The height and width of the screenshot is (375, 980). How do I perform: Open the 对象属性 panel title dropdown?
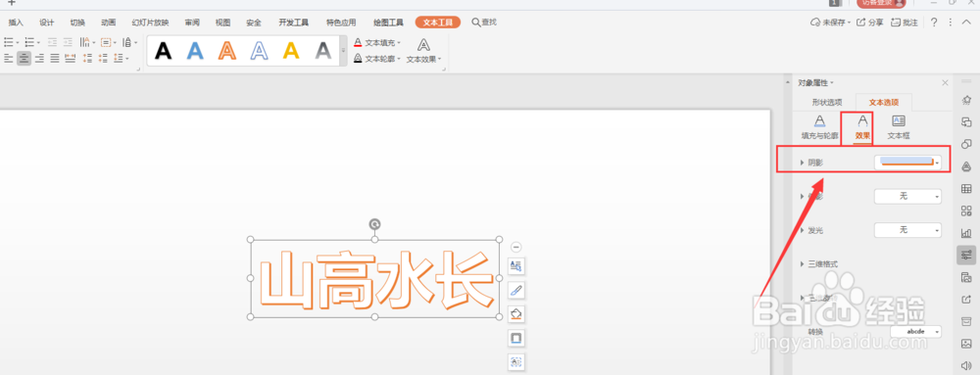pyautogui.click(x=815, y=83)
